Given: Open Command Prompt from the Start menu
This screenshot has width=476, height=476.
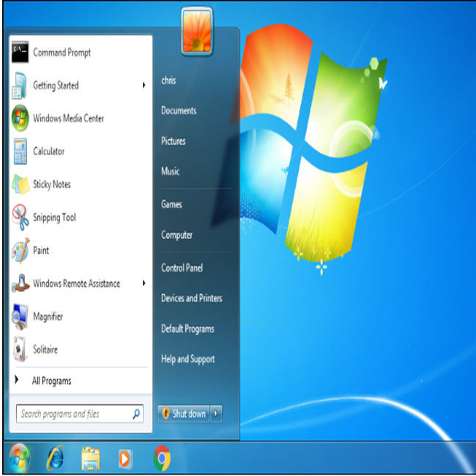Looking at the screenshot, I should (x=62, y=53).
